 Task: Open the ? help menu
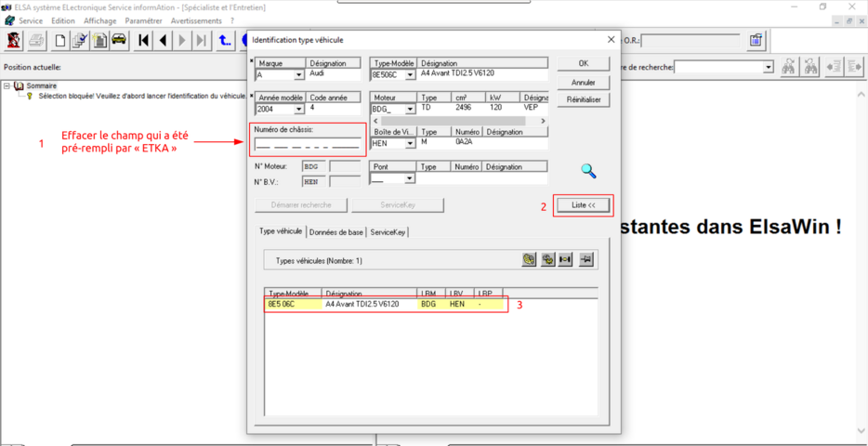tap(232, 20)
